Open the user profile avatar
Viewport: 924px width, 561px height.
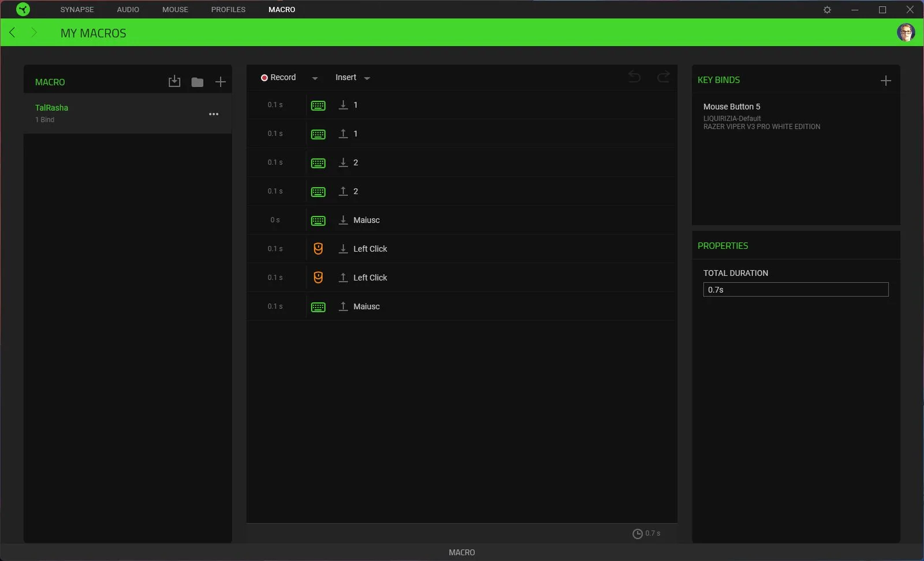coord(906,32)
